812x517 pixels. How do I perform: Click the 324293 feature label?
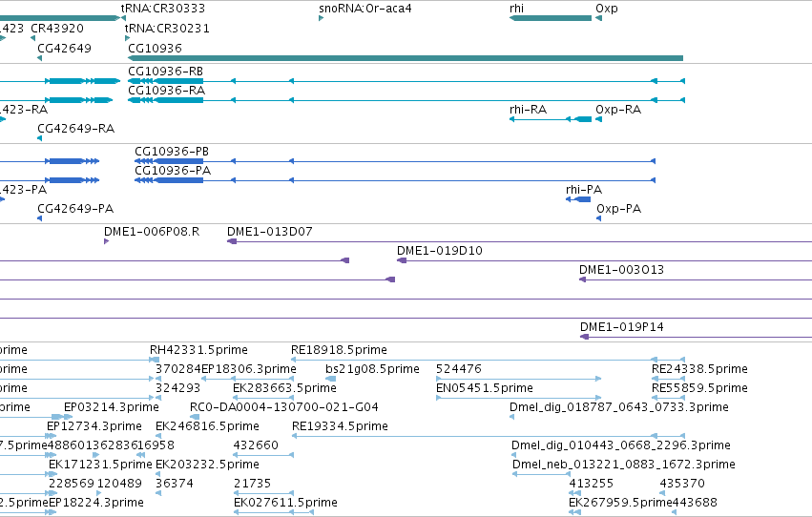(x=177, y=388)
